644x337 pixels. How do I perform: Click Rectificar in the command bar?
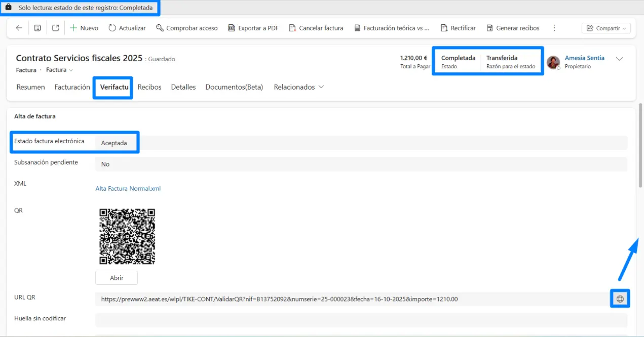[458, 28]
